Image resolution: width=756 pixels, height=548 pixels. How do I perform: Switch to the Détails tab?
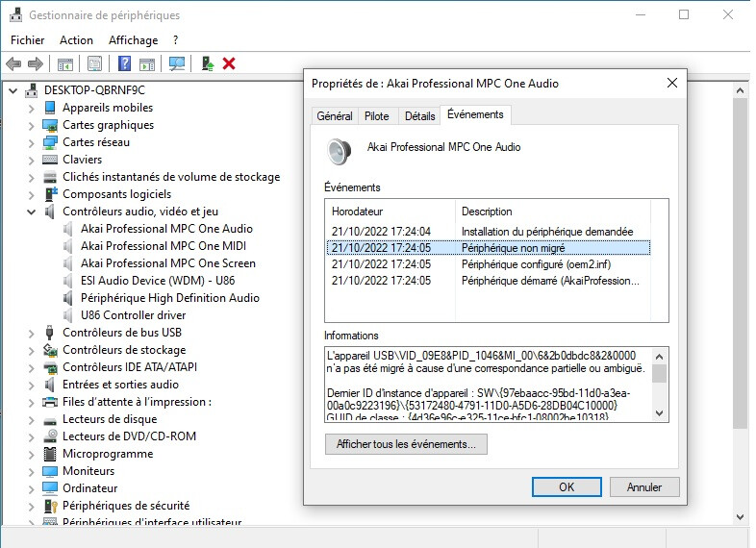(x=420, y=116)
